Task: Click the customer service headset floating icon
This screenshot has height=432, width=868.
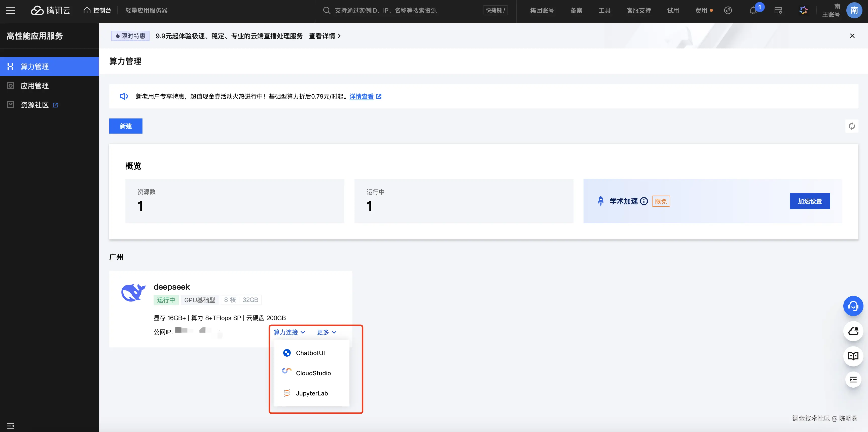Action: coord(853,306)
